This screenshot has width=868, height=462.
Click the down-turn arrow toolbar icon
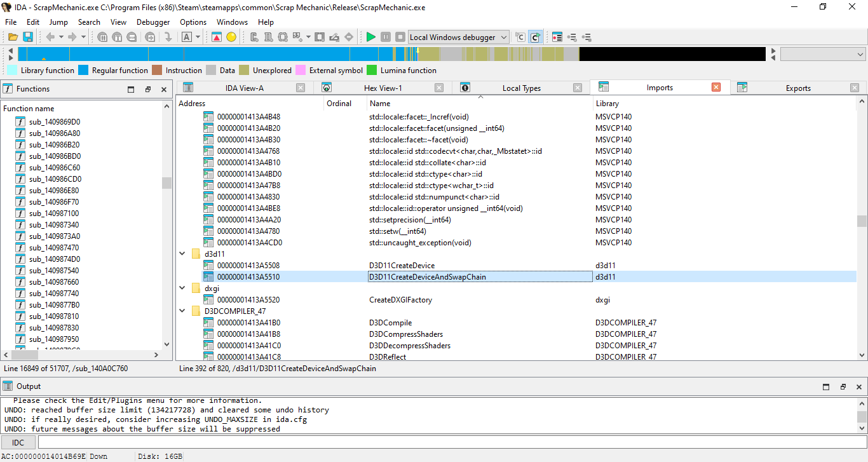pyautogui.click(x=168, y=37)
